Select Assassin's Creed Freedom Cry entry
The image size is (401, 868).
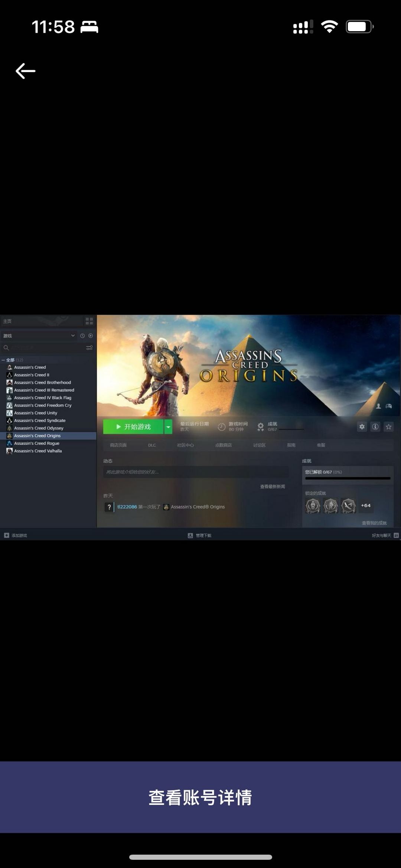(x=43, y=405)
